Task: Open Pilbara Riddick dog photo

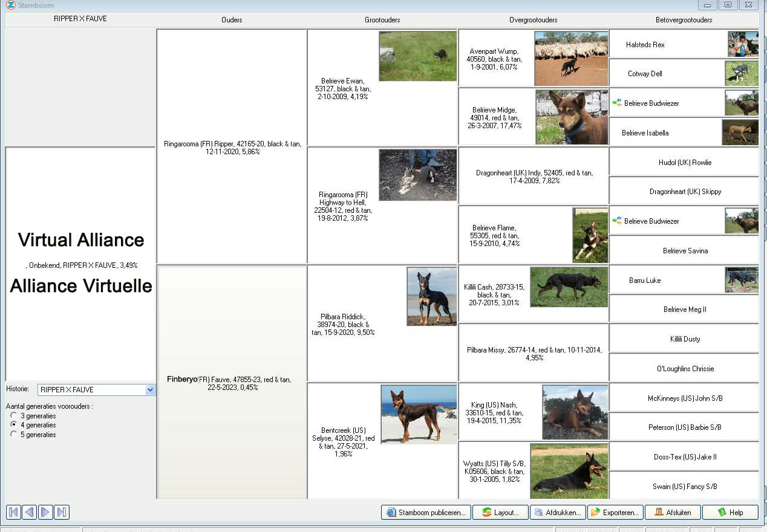Action: point(431,296)
